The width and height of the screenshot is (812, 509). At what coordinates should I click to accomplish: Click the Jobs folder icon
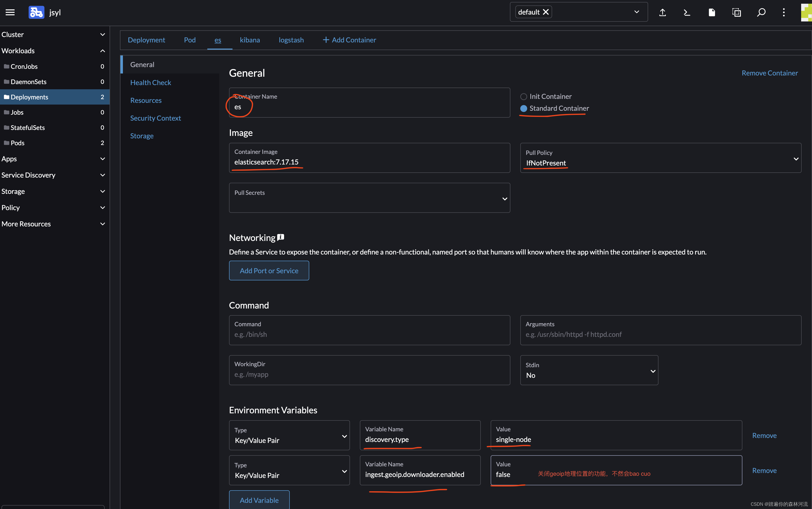pyautogui.click(x=6, y=112)
